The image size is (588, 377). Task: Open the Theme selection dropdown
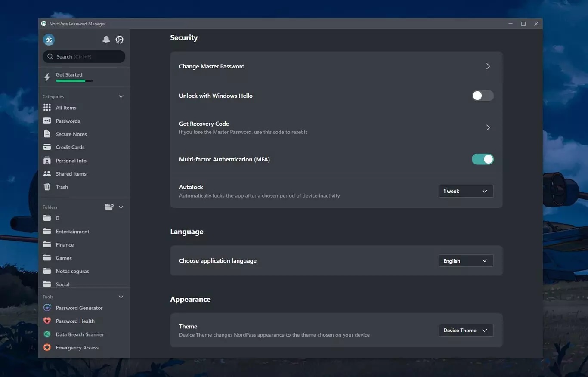(x=466, y=331)
